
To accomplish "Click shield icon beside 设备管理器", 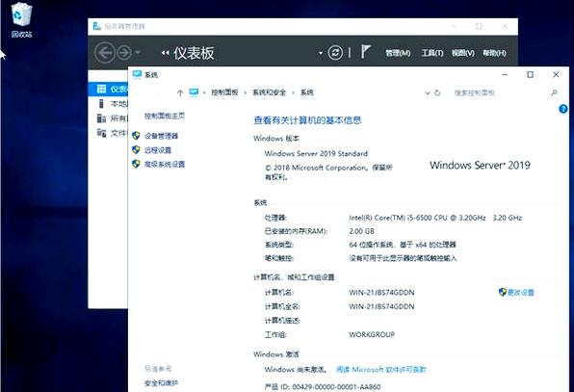I will [x=136, y=136].
